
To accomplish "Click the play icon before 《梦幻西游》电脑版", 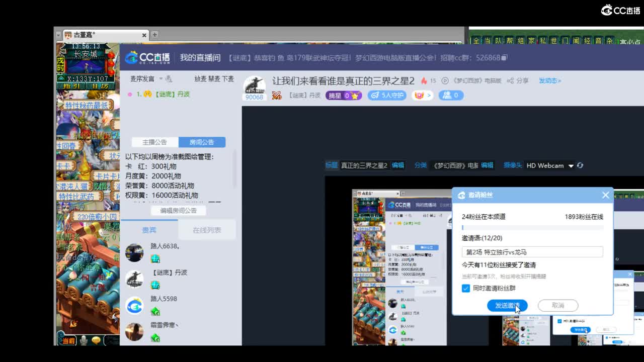I will pos(445,80).
